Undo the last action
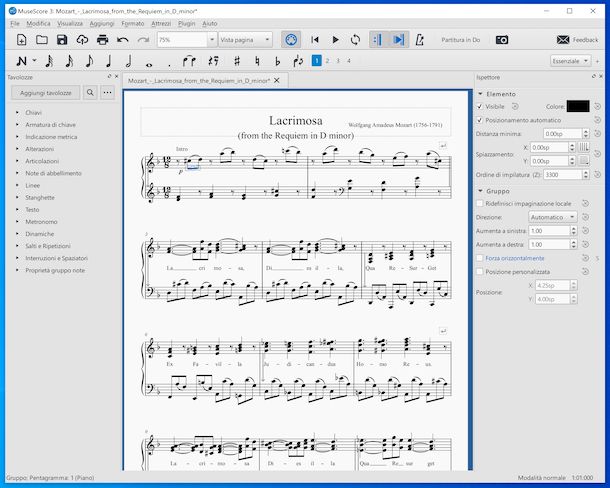The height and width of the screenshot is (488, 610). (123, 40)
